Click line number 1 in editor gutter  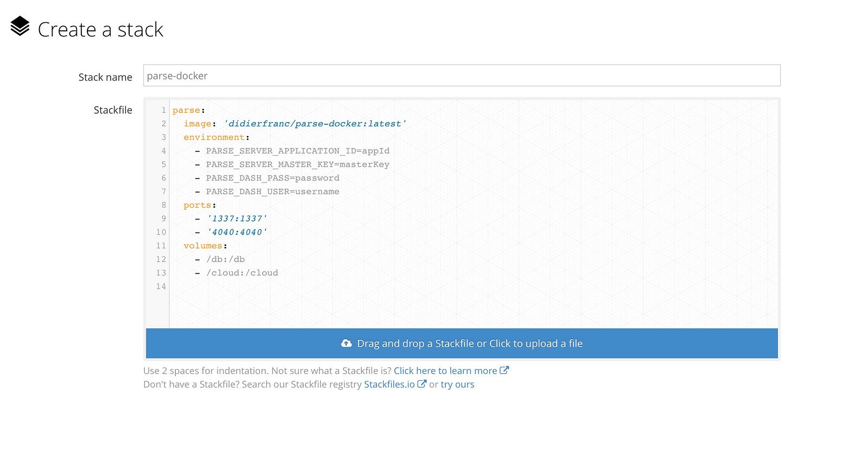164,110
